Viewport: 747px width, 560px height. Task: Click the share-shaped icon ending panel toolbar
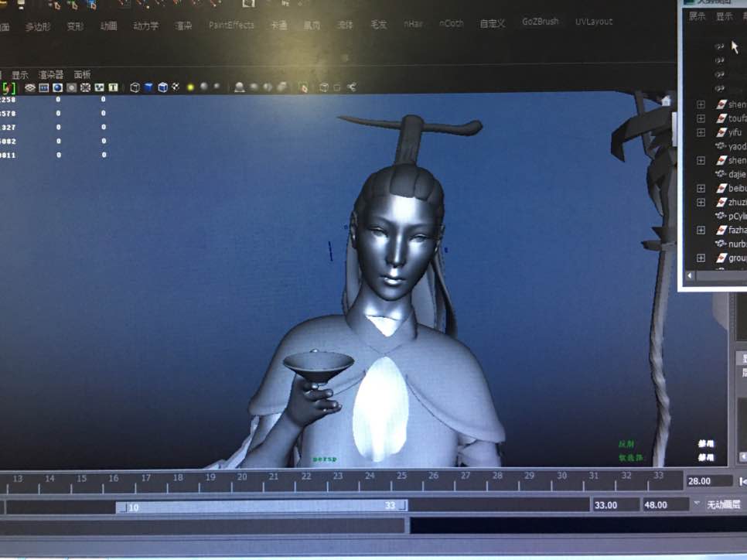[352, 87]
